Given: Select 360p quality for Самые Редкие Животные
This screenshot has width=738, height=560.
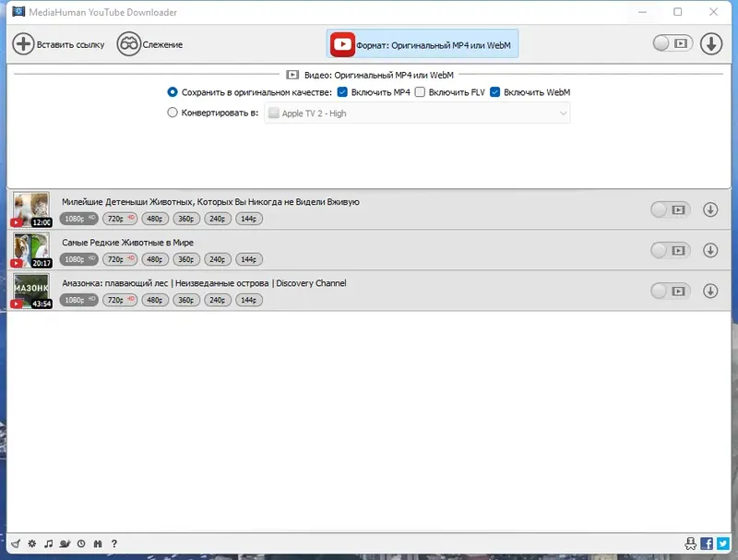Looking at the screenshot, I should pos(186,259).
